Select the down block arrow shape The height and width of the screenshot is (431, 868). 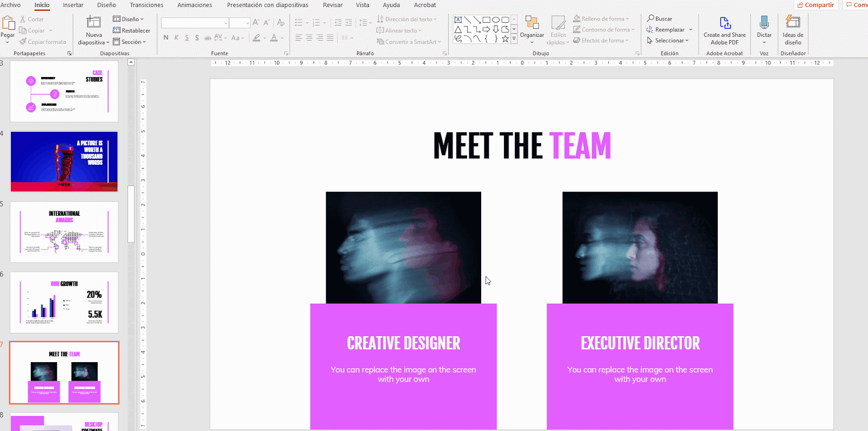click(x=495, y=29)
